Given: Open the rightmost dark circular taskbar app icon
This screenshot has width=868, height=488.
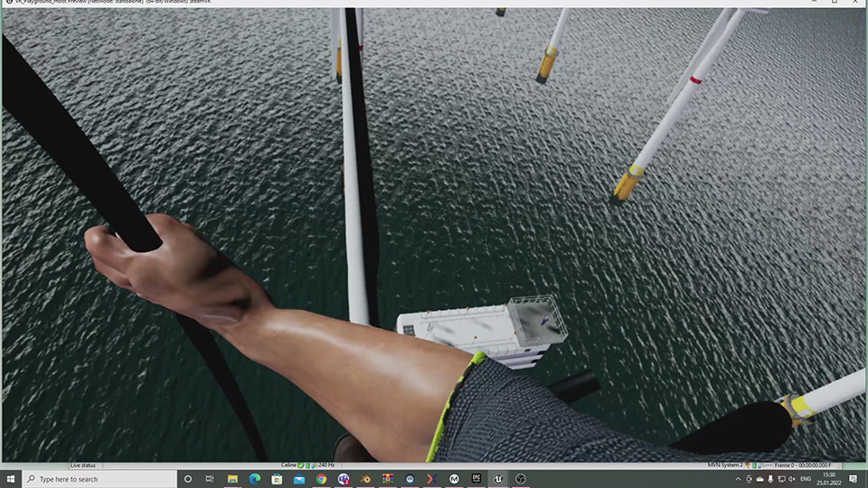Looking at the screenshot, I should pos(521,479).
